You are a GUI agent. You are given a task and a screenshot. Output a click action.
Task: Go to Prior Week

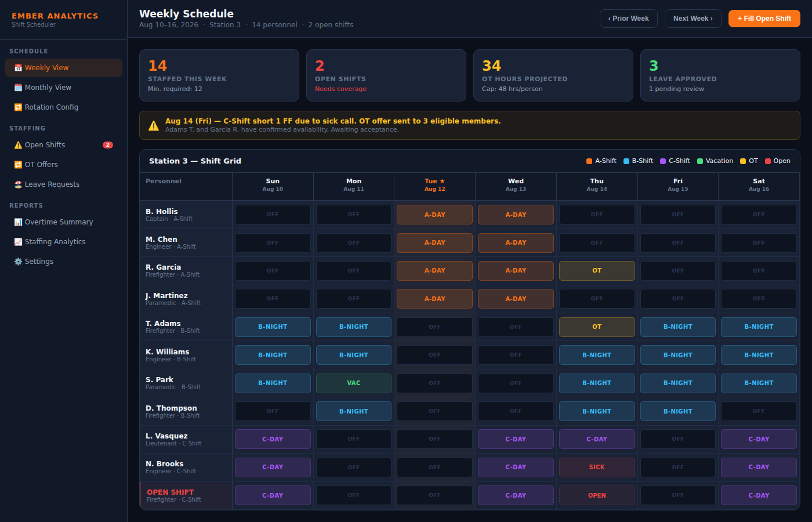(629, 19)
